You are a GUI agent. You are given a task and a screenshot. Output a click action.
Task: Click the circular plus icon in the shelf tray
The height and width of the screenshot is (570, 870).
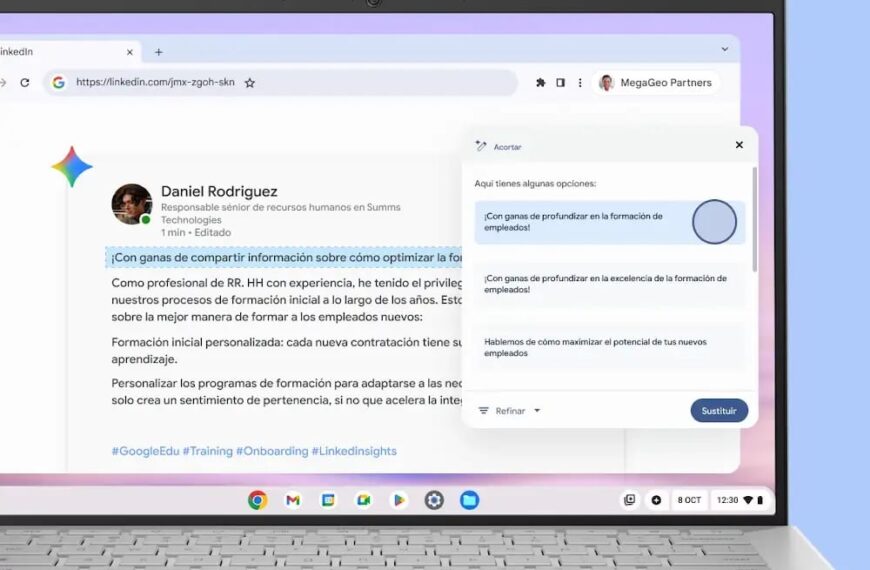[x=656, y=500]
